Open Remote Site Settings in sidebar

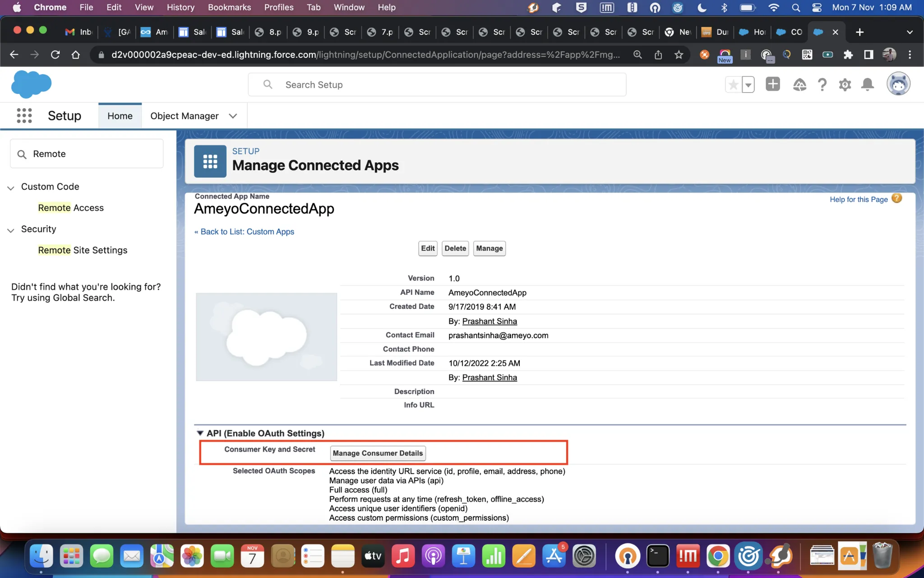(83, 250)
